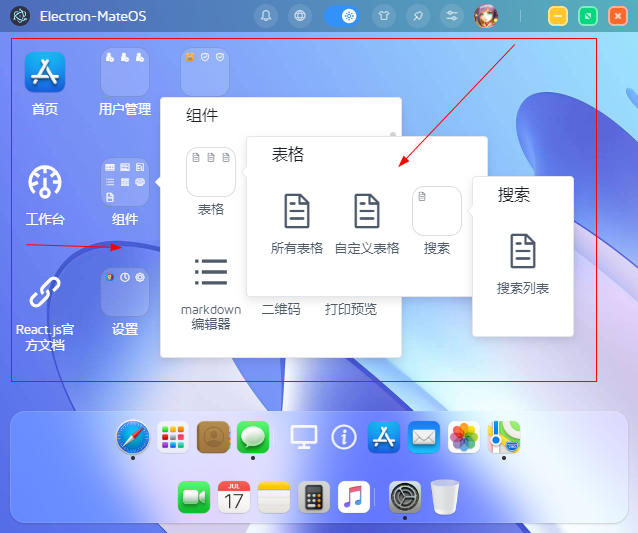This screenshot has width=638, height=533.
Task: Click the 表格 popup title text
Action: [x=288, y=155]
